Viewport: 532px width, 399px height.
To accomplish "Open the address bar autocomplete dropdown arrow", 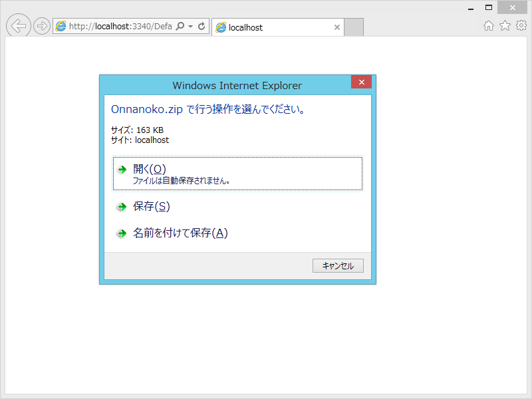I will (x=190, y=27).
